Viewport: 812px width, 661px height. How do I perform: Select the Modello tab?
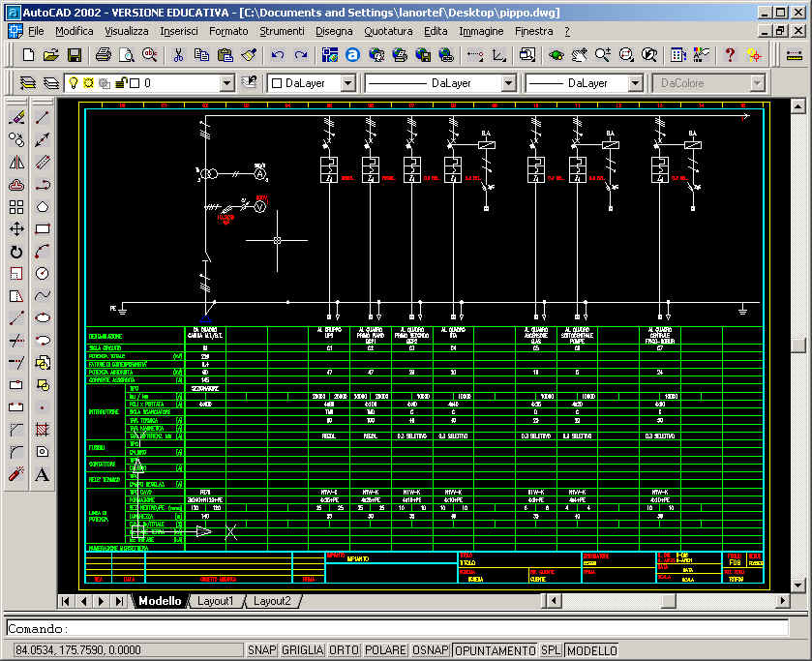coord(160,601)
